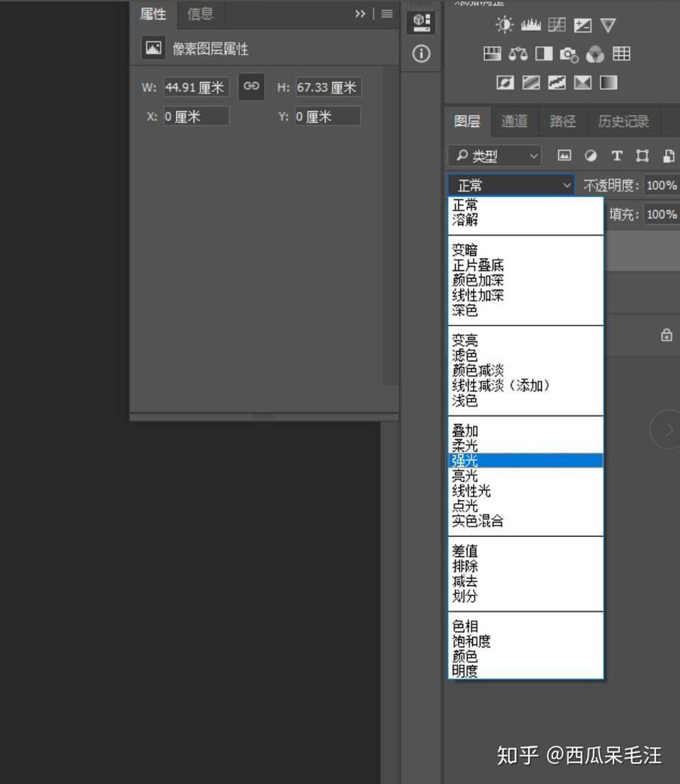The width and height of the screenshot is (680, 784).
Task: Add a Black & White adjustment
Action: (x=544, y=54)
